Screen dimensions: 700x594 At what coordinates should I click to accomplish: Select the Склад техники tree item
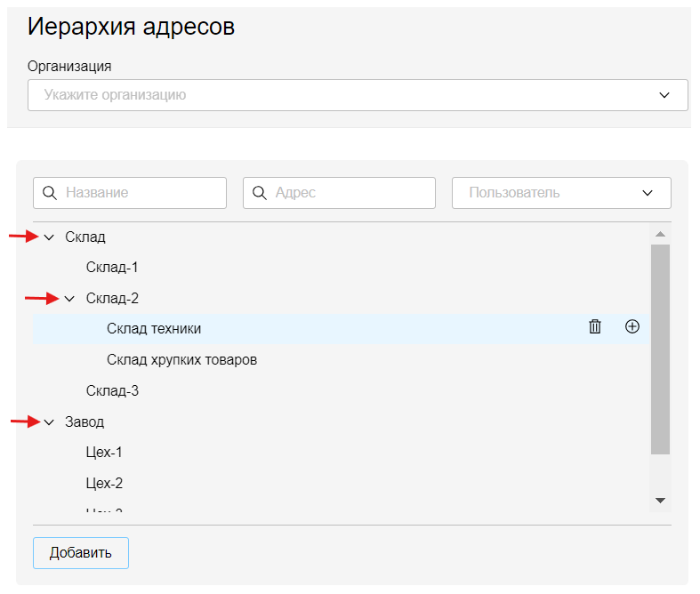pyautogui.click(x=154, y=329)
